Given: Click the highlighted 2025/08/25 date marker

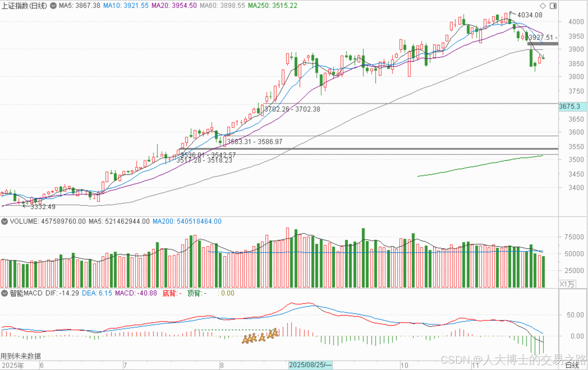Looking at the screenshot, I should (310, 365).
